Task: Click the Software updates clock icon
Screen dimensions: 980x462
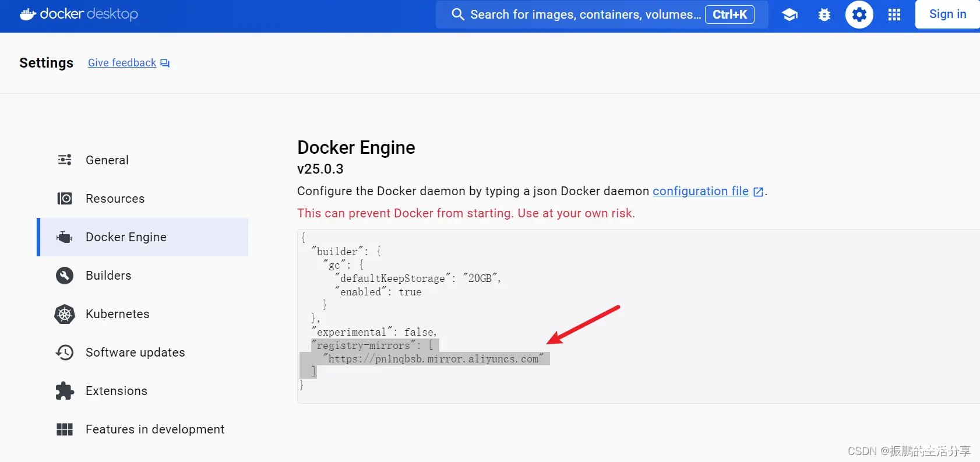Action: coord(65,352)
